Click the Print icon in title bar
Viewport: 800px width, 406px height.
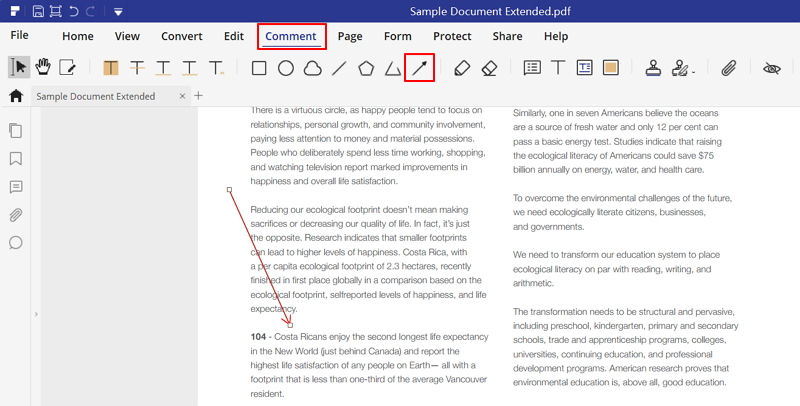[55, 11]
